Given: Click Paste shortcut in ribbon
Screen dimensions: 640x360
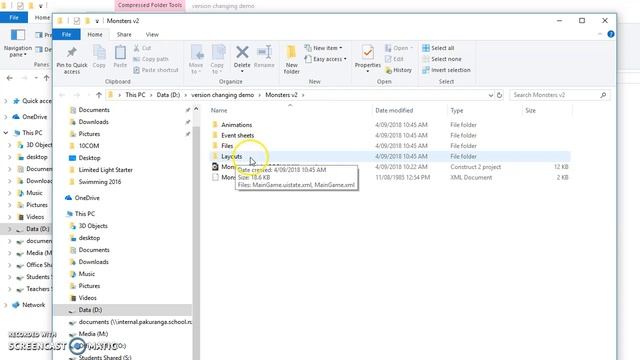Looking at the screenshot, I should (x=156, y=70).
